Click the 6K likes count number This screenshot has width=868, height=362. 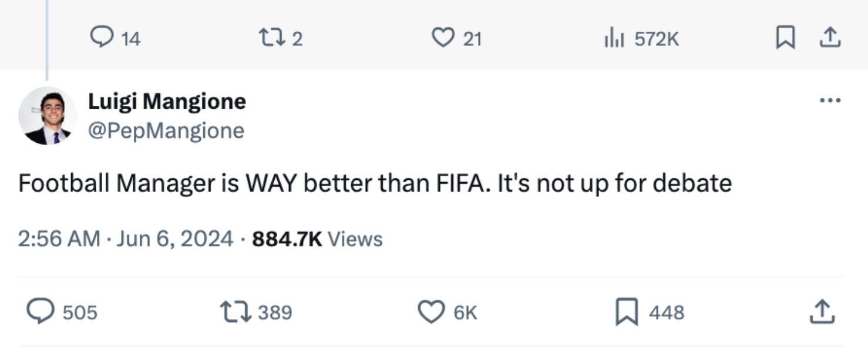[x=465, y=312]
